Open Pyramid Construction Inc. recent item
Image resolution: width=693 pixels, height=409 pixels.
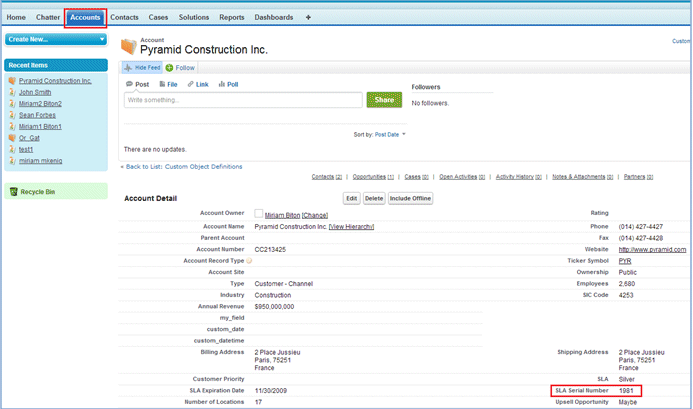tap(55, 81)
